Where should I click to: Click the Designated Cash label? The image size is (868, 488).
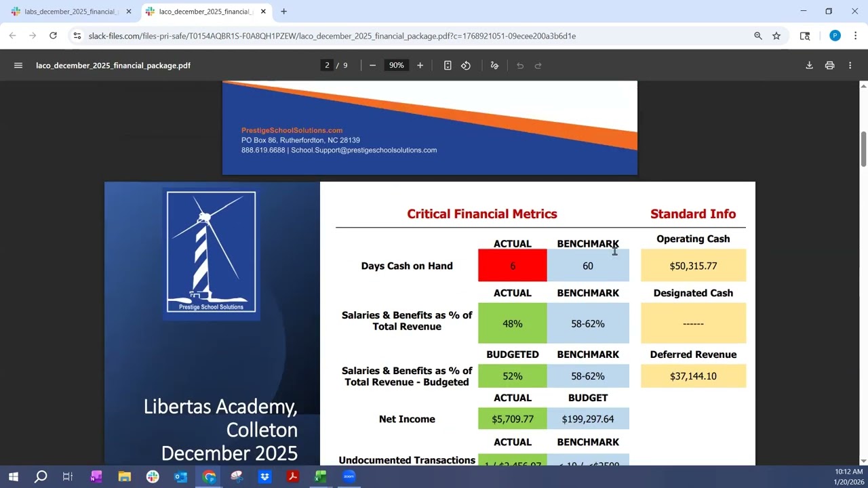click(693, 293)
